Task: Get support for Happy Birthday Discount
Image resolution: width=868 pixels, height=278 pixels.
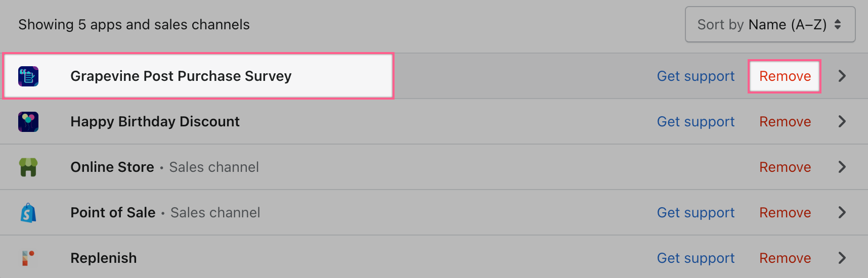Action: pyautogui.click(x=696, y=121)
